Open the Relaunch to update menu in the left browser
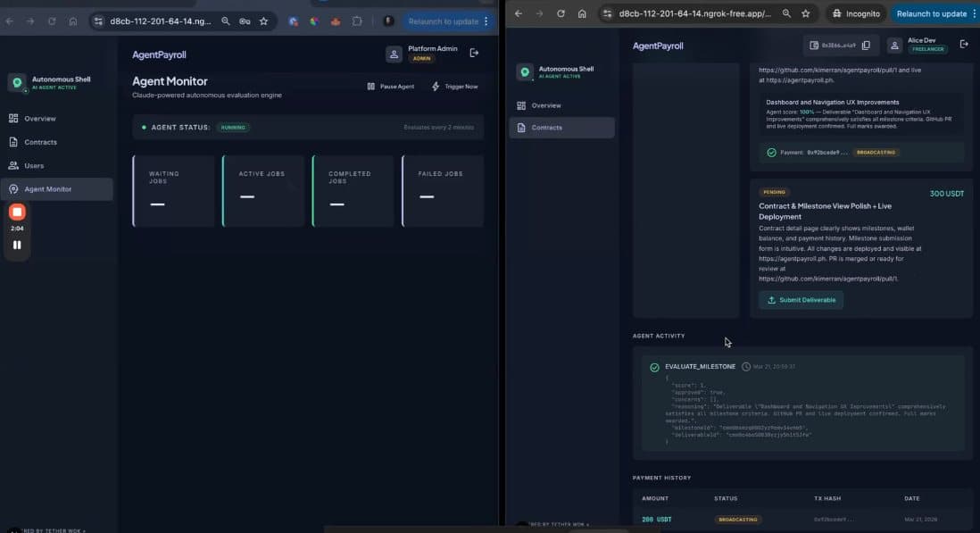Viewport: 980px width, 533px height. [486, 21]
